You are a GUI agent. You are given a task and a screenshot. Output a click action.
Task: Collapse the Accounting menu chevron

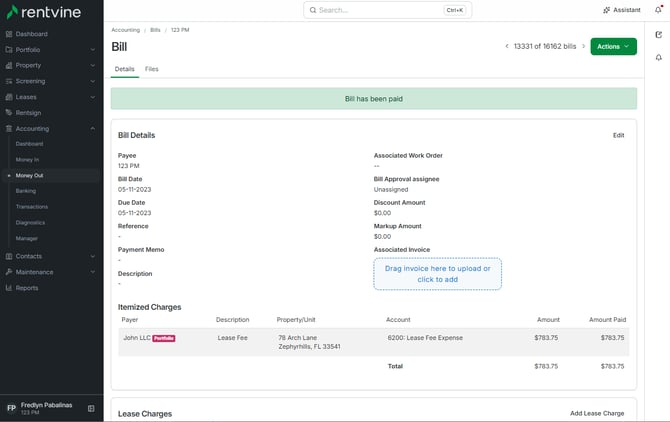tap(93, 129)
